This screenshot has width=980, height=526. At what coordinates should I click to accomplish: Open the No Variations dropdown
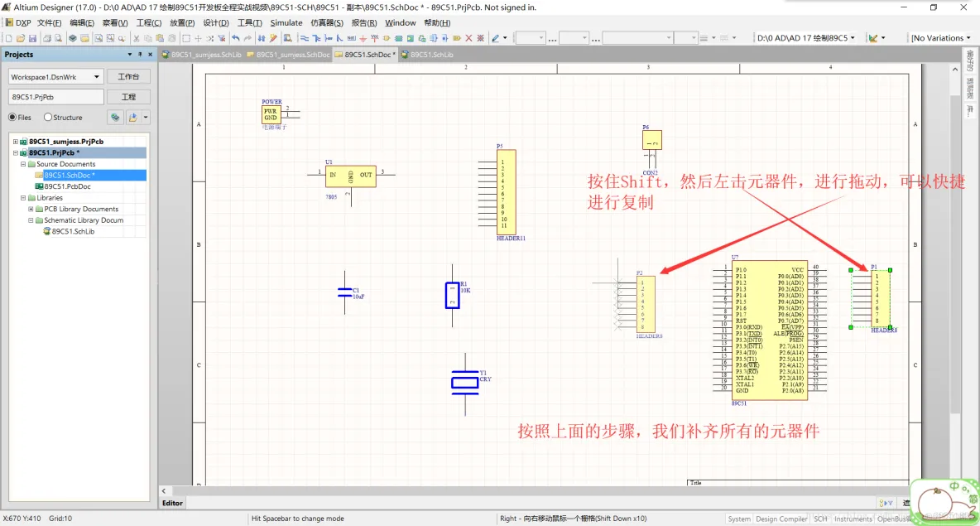[x=968, y=38]
